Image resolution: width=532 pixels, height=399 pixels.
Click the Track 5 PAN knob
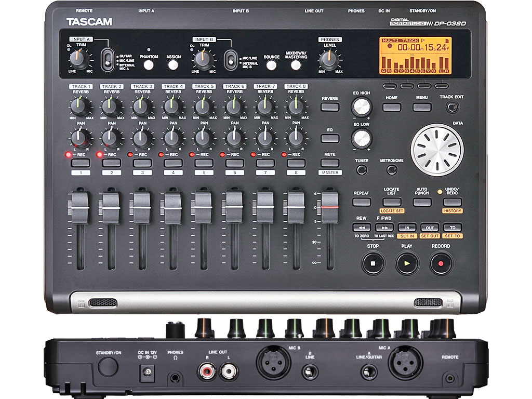pyautogui.click(x=204, y=138)
